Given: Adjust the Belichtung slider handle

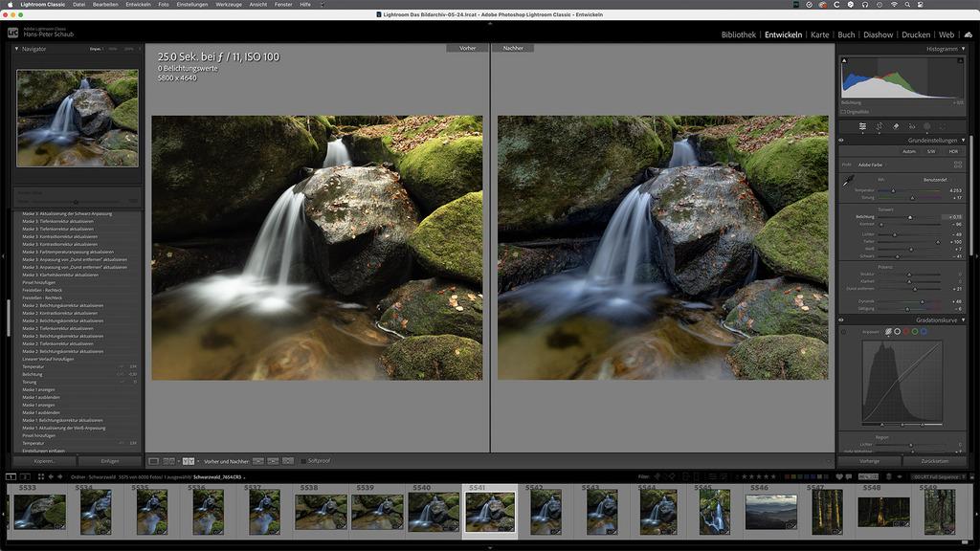Looking at the screenshot, I should (x=909, y=217).
